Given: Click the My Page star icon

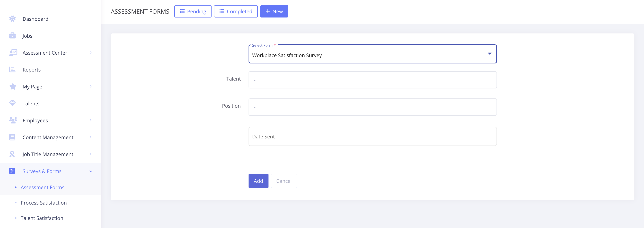Looking at the screenshot, I should tap(12, 87).
